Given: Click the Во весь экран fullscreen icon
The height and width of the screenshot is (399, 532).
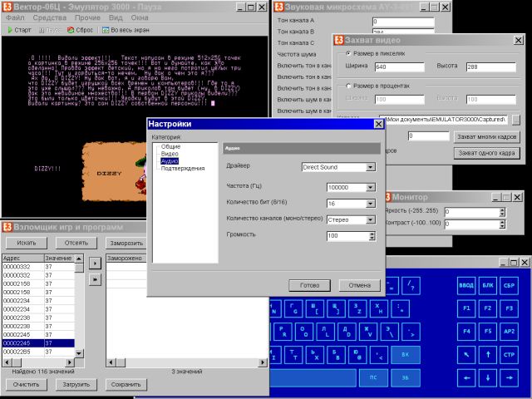Looking at the screenshot, I should 106,30.
